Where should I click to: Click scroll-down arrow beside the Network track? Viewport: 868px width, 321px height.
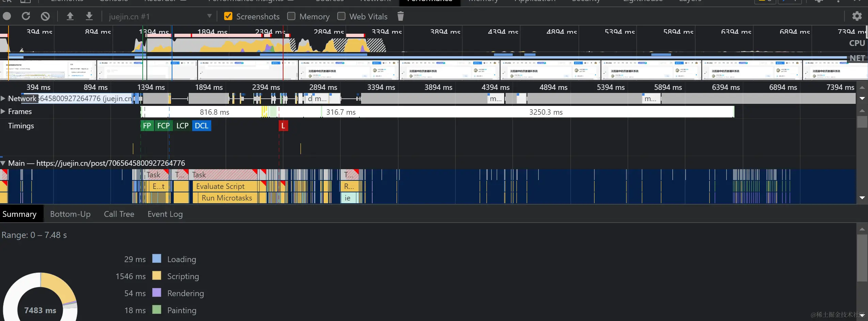coord(862,98)
